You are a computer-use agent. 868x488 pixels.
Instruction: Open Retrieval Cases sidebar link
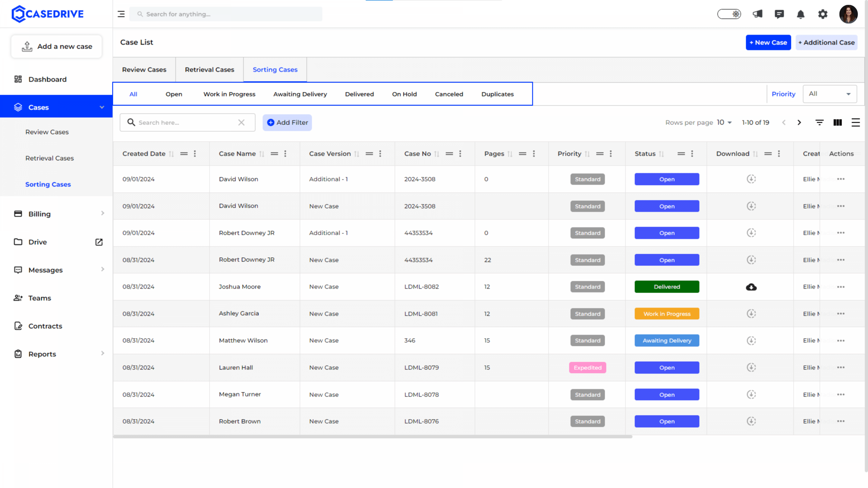(49, 158)
